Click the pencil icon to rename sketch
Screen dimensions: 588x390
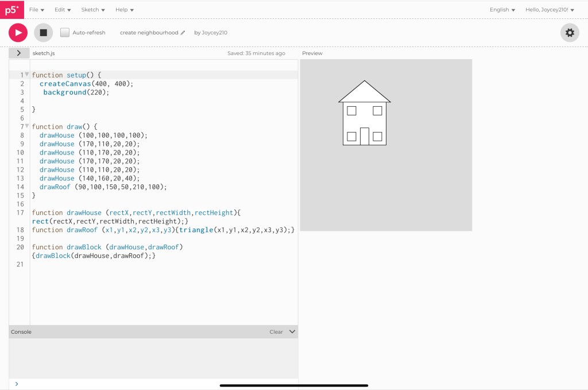pyautogui.click(x=183, y=33)
